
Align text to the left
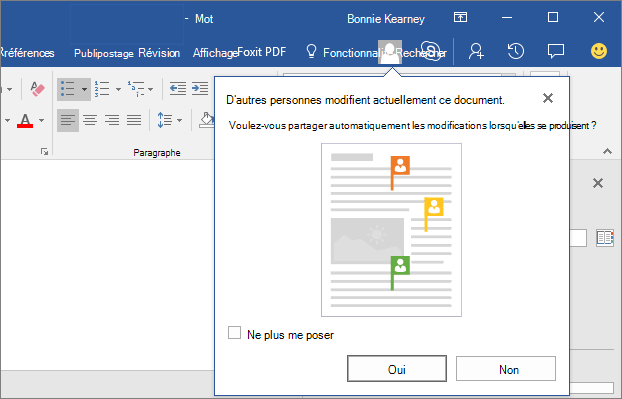click(68, 120)
